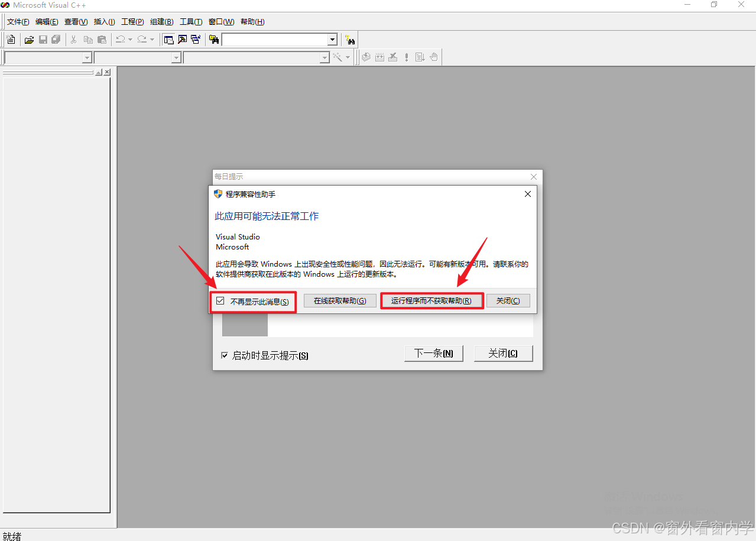
Task: Uncheck the 不再显示此消息 checkbox
Action: coord(220,301)
